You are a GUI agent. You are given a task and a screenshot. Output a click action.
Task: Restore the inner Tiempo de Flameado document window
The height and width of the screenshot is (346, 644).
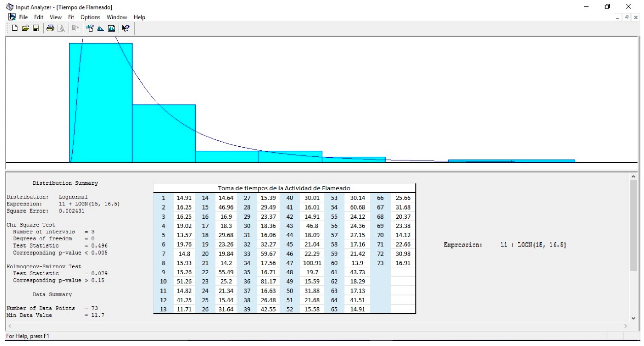pyautogui.click(x=626, y=17)
